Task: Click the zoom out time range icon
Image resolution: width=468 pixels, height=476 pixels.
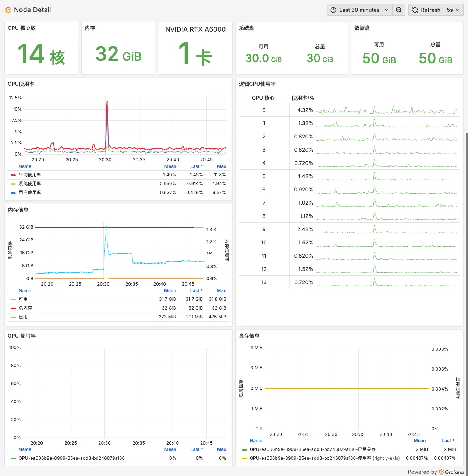Action: 398,10
